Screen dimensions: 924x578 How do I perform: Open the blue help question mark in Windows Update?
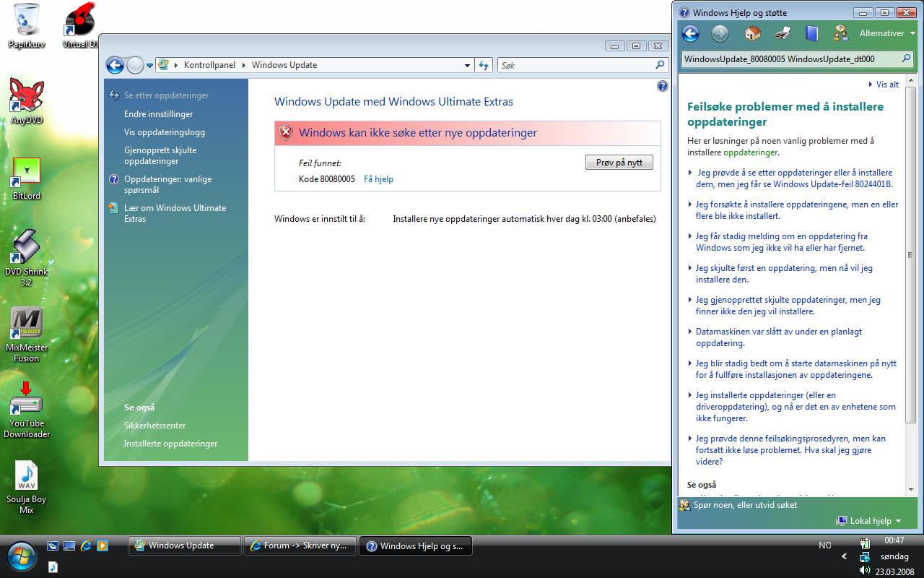pos(663,87)
